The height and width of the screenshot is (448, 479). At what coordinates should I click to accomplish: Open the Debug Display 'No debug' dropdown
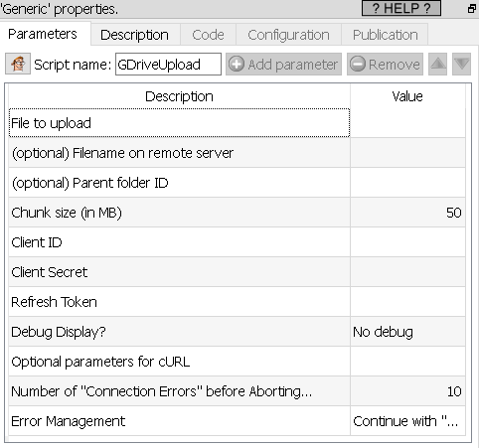(x=407, y=332)
